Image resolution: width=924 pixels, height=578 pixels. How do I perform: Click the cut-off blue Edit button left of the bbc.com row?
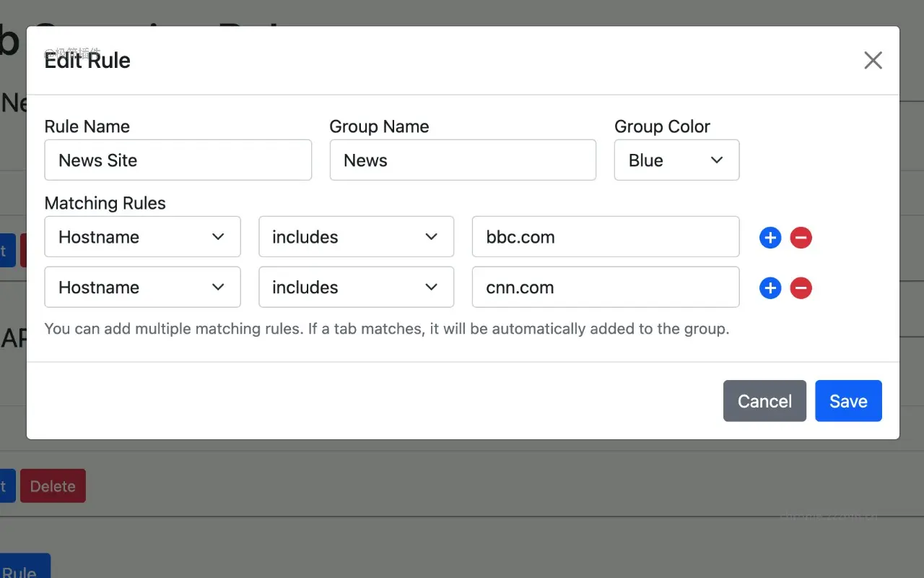pyautogui.click(x=7, y=251)
